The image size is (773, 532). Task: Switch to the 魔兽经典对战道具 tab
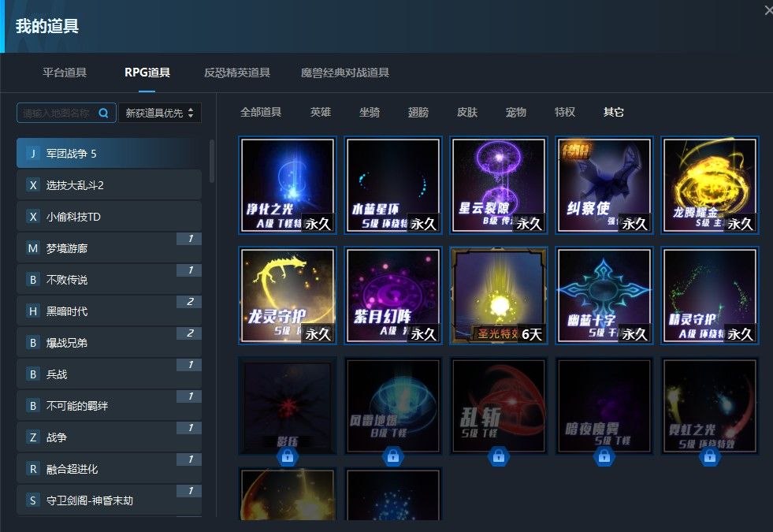(x=345, y=73)
